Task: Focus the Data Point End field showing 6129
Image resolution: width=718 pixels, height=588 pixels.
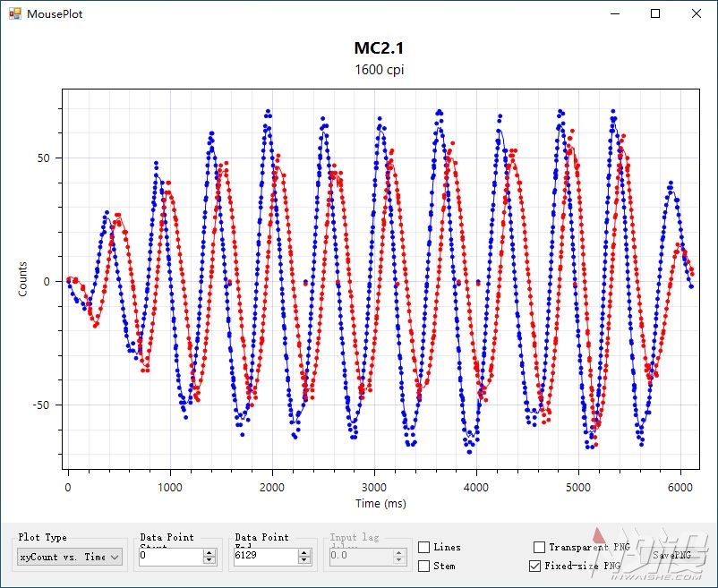Action: point(266,557)
